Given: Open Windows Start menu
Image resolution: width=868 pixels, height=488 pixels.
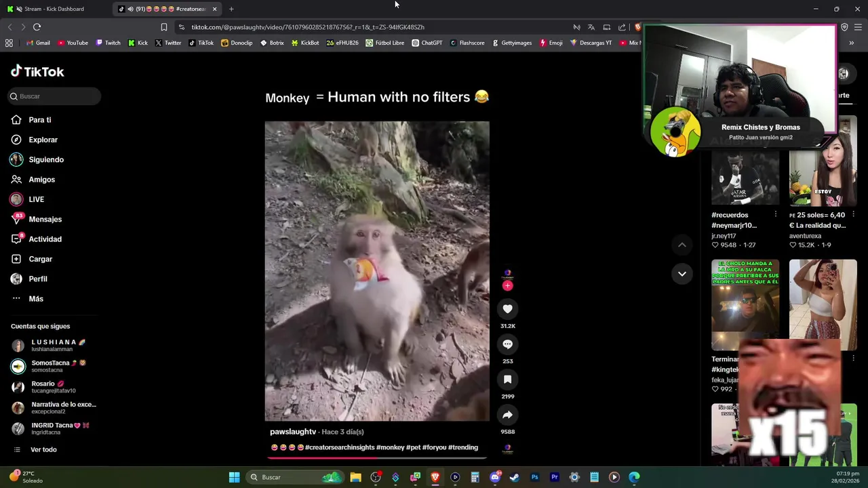Looking at the screenshot, I should (x=234, y=477).
